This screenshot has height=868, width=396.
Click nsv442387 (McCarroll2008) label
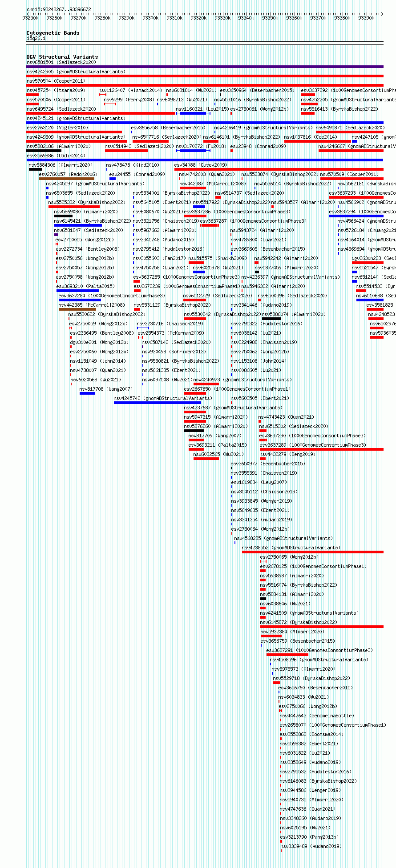point(212,184)
